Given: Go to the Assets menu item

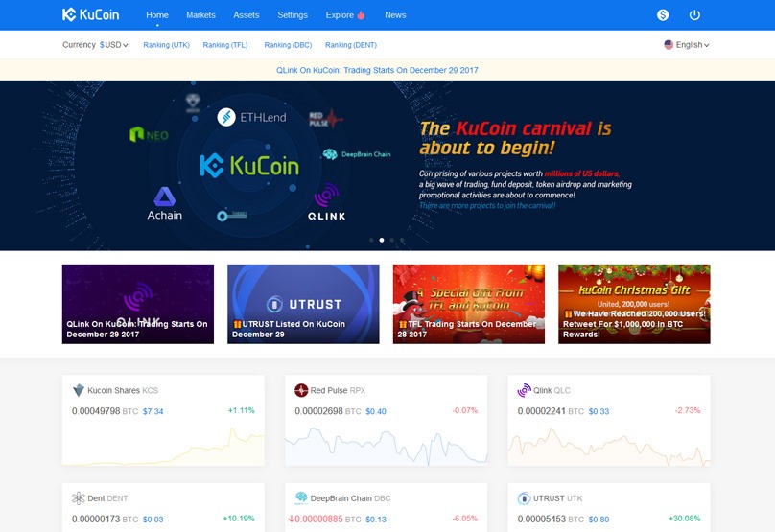Looking at the screenshot, I should (x=247, y=15).
